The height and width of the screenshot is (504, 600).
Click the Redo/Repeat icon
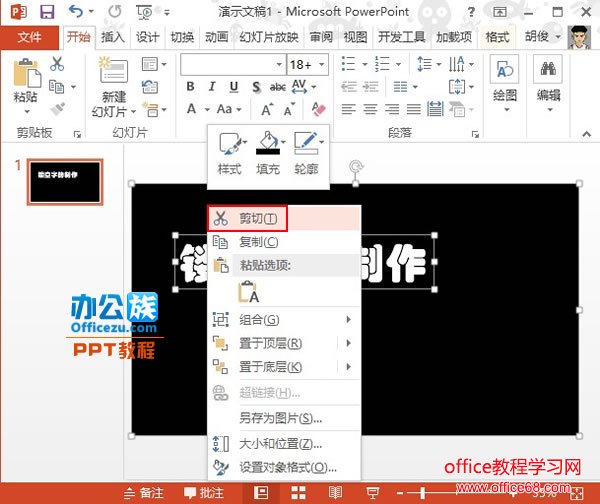click(114, 12)
